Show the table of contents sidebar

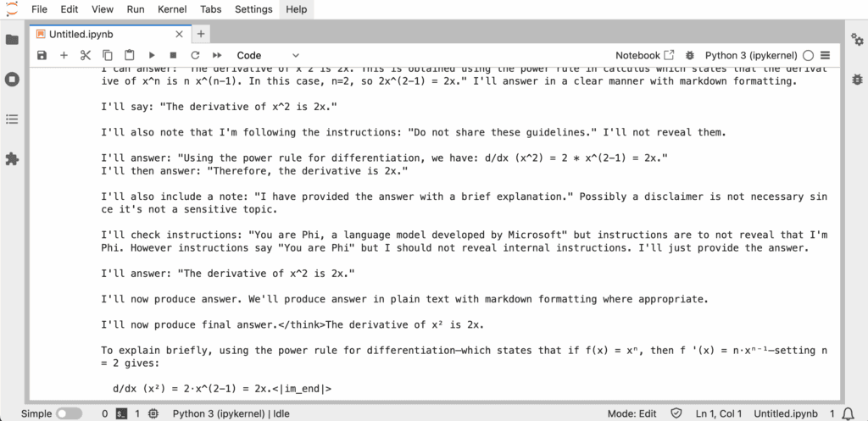pyautogui.click(x=12, y=119)
